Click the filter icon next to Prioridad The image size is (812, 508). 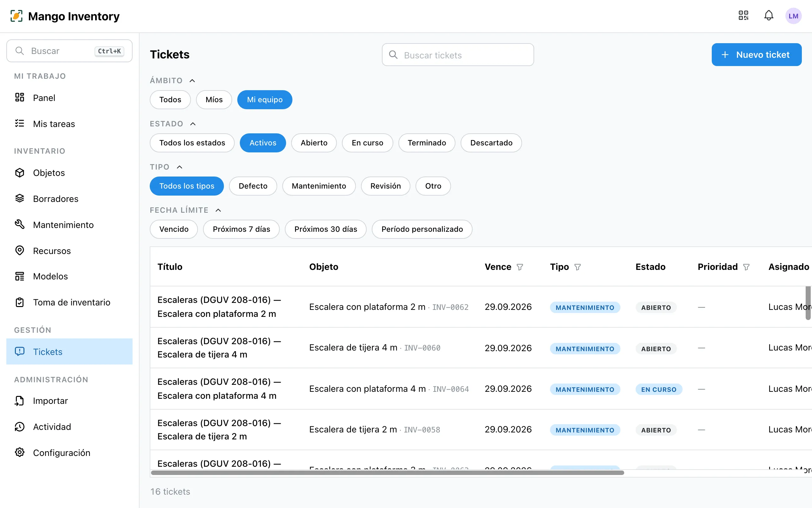click(746, 267)
